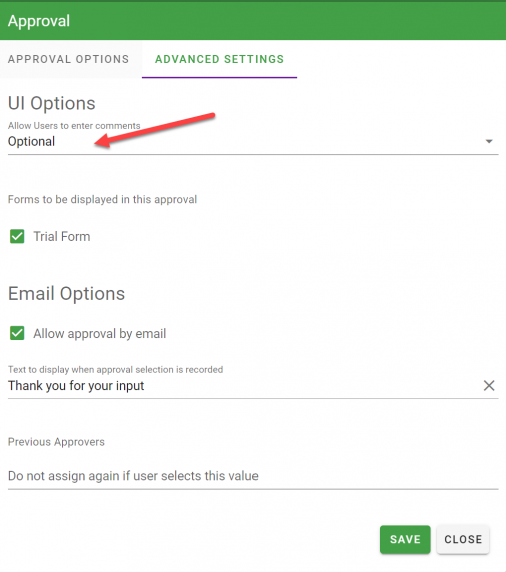Click the Approval dialog title
The image size is (506, 572).
pyautogui.click(x=39, y=21)
